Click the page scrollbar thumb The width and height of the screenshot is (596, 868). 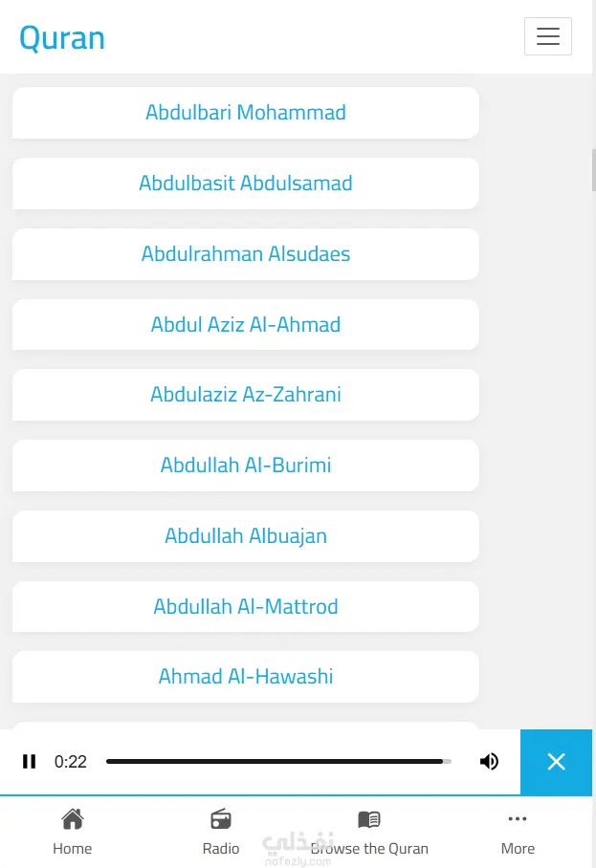(593, 170)
